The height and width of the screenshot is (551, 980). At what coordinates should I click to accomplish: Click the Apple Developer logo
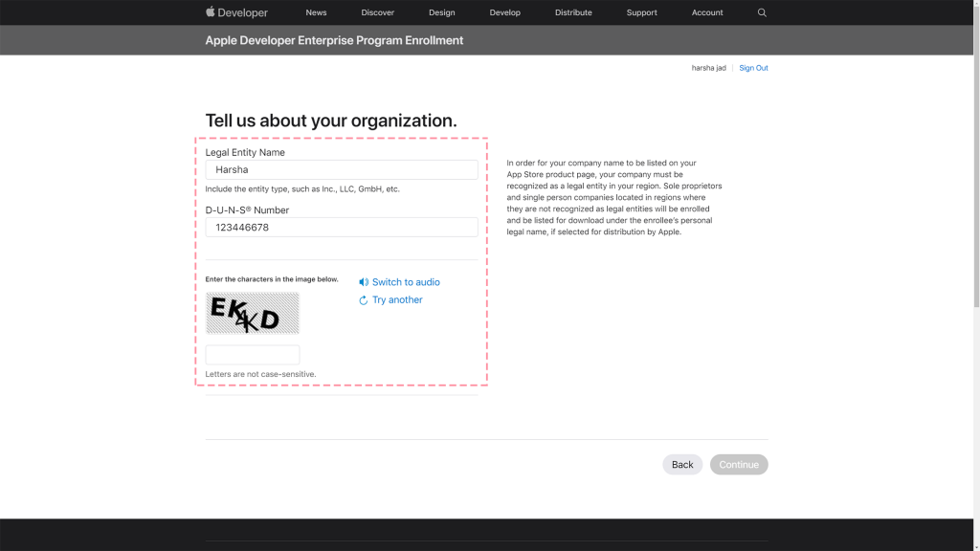click(x=236, y=12)
